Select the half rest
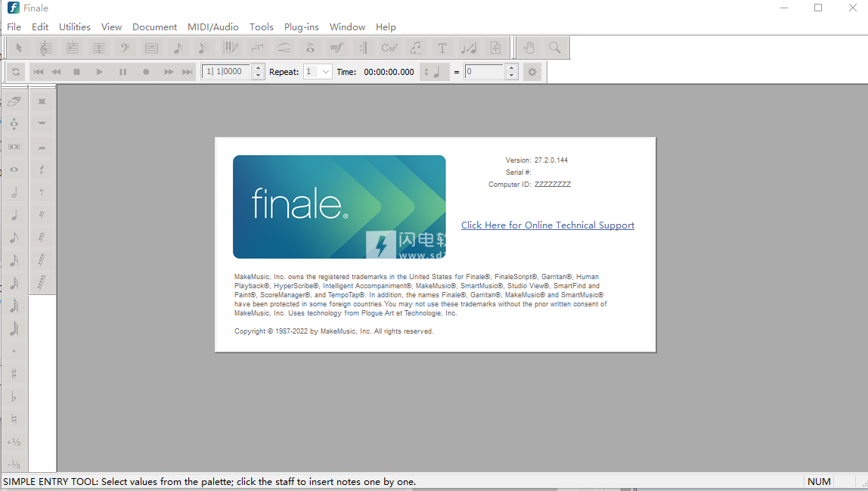 (42, 147)
